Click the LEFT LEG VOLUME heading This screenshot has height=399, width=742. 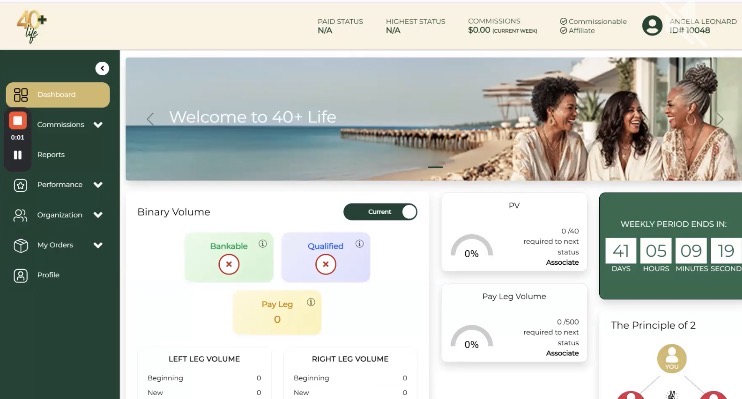(204, 359)
